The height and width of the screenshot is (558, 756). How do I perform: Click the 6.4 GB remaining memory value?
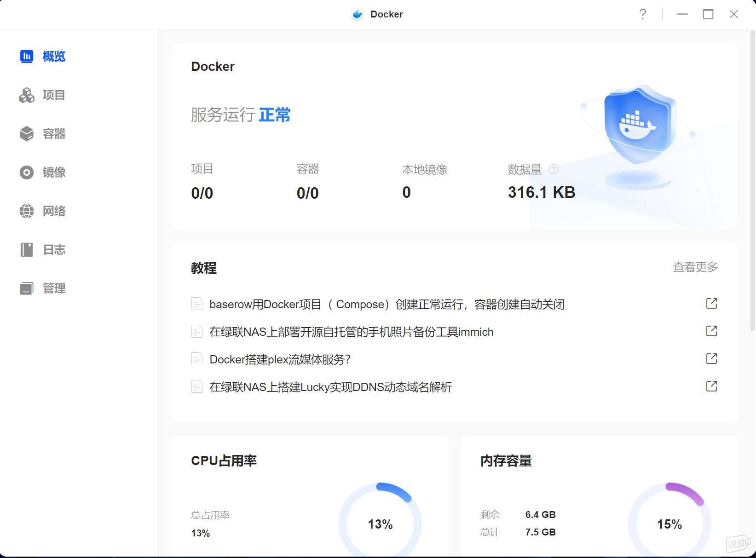541,515
